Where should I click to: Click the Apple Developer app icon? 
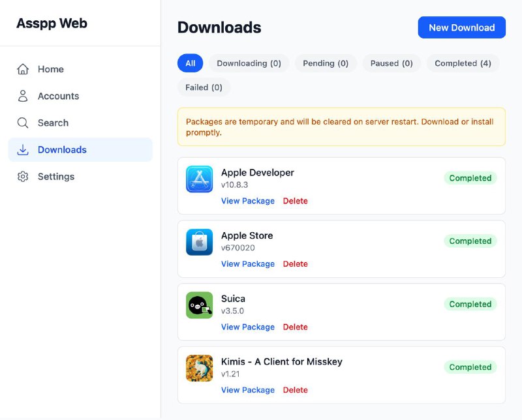click(x=199, y=179)
